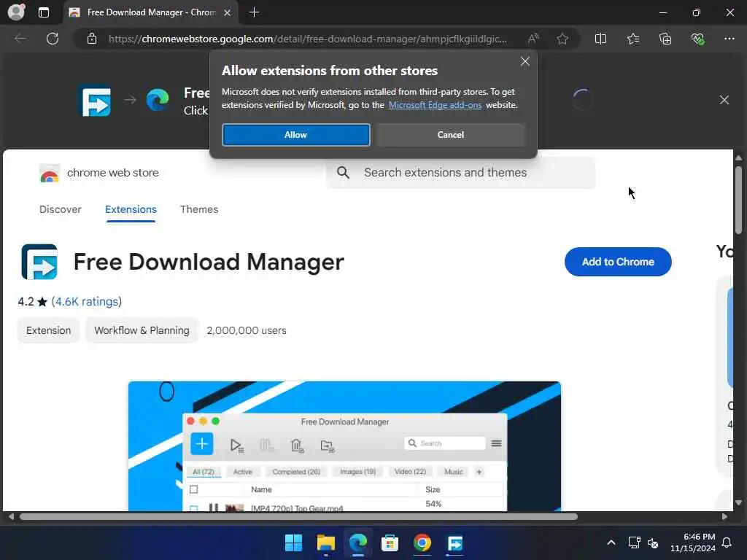Click the Extension category chip
Viewport: 747px width, 560px height.
coord(49,330)
